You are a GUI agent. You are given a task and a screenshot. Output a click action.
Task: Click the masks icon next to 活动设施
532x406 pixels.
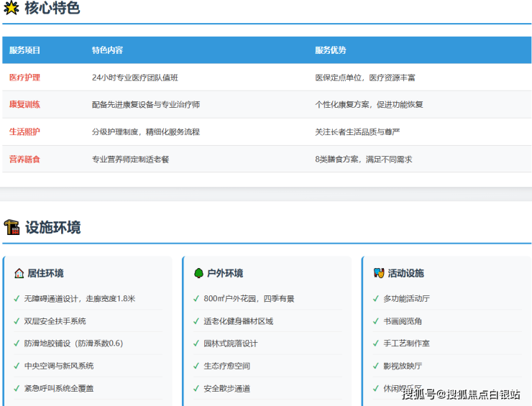379,273
